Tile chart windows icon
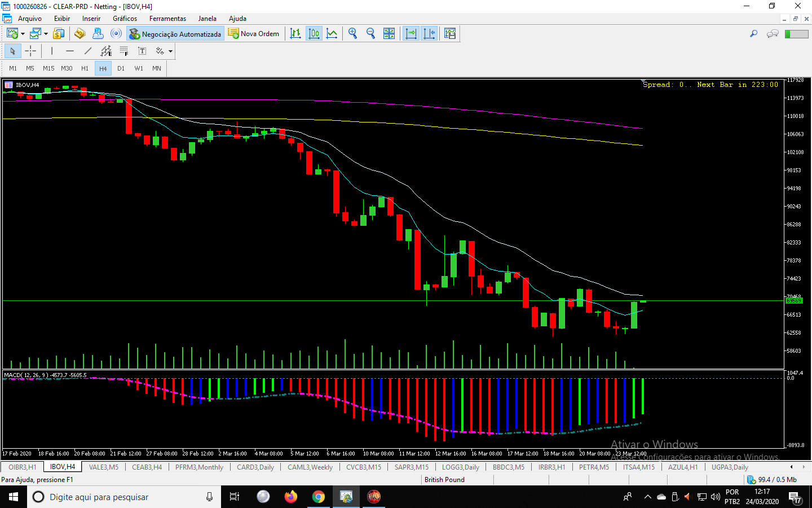The height and width of the screenshot is (508, 812). pos(389,34)
